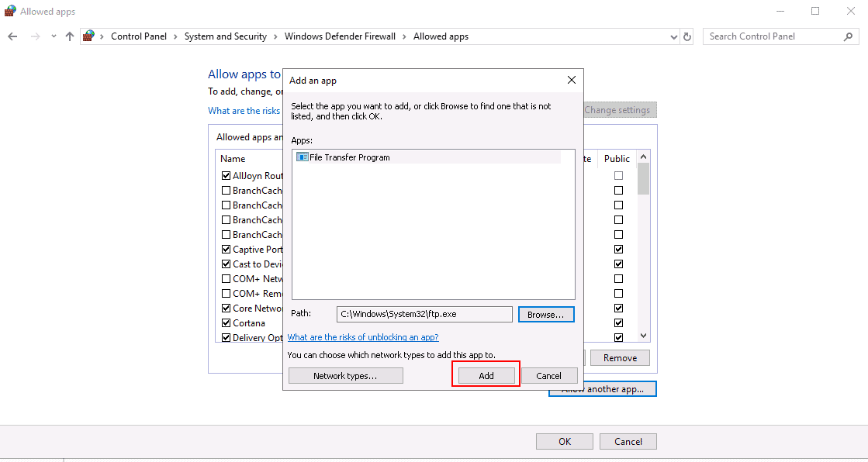The height and width of the screenshot is (462, 868).
Task: Toggle Public checkbox for AllJoyn Router row
Action: tap(618, 175)
